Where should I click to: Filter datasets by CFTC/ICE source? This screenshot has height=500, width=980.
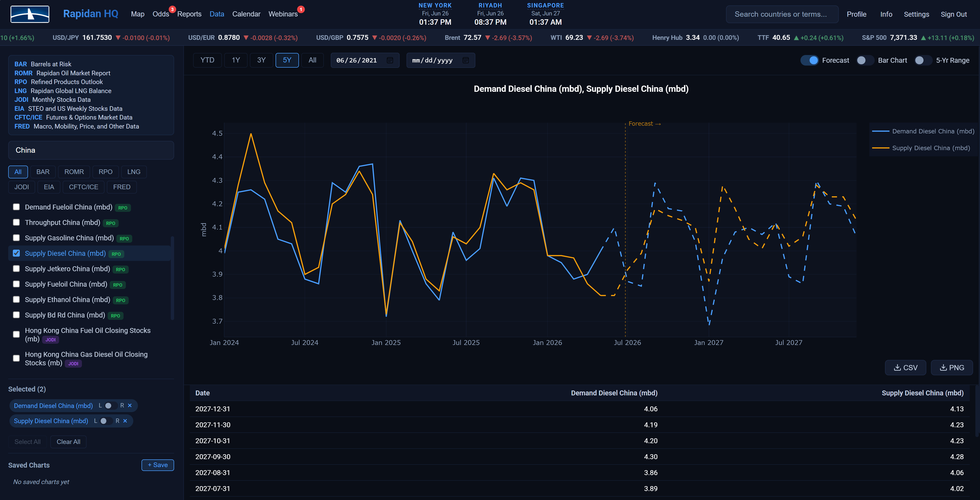tap(83, 187)
